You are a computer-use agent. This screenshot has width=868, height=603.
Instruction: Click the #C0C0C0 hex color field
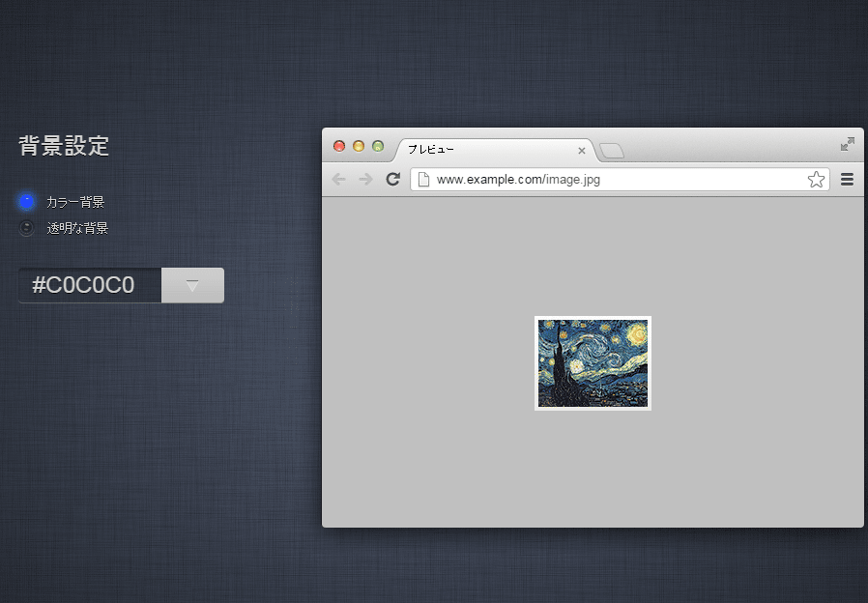90,285
